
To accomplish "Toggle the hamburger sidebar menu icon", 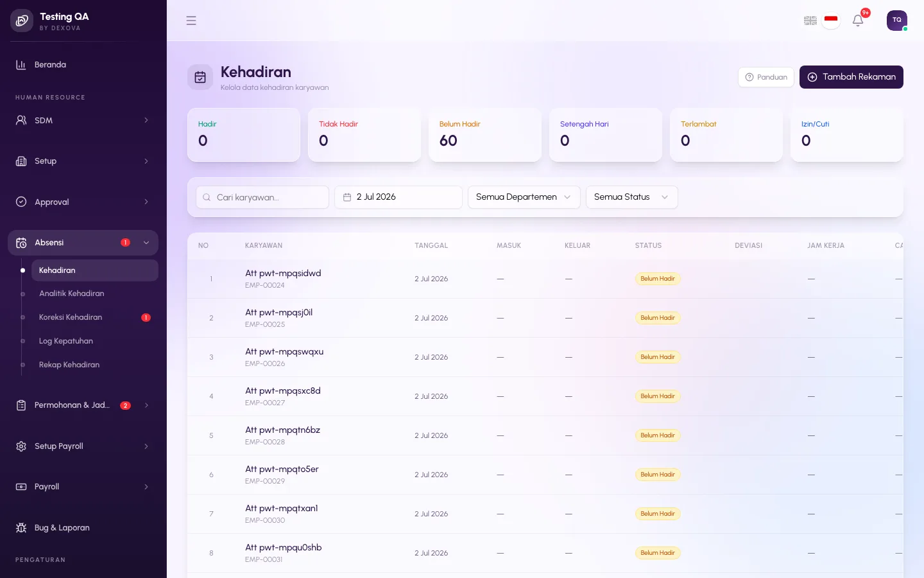I will point(191,21).
